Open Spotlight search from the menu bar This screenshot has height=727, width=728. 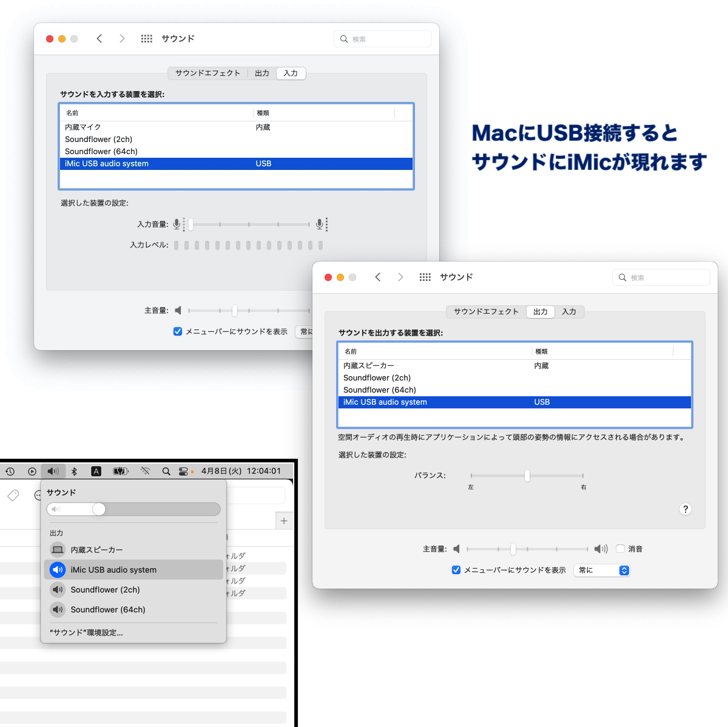(x=166, y=471)
